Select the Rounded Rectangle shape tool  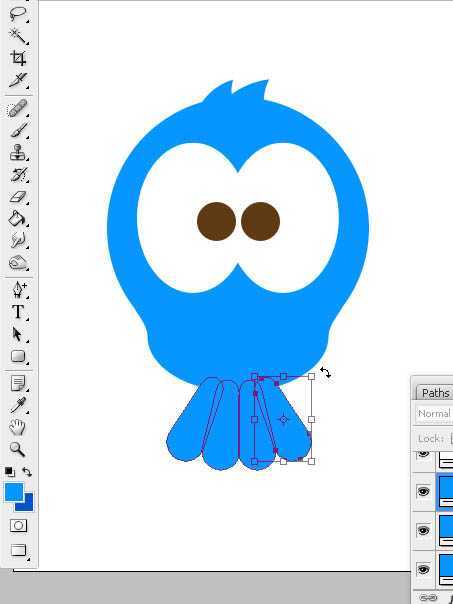[x=18, y=356]
